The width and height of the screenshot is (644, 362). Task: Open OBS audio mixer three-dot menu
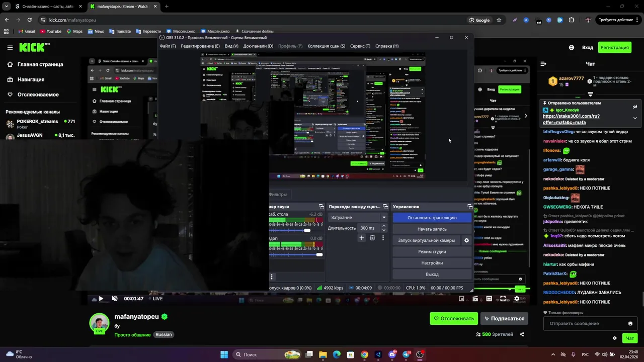[272, 277]
